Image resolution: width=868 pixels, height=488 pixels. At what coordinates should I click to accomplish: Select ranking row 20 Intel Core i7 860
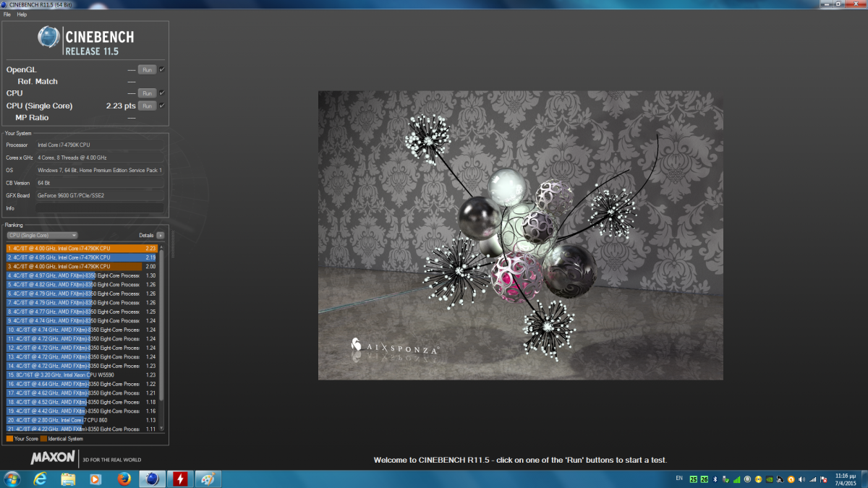coord(82,420)
